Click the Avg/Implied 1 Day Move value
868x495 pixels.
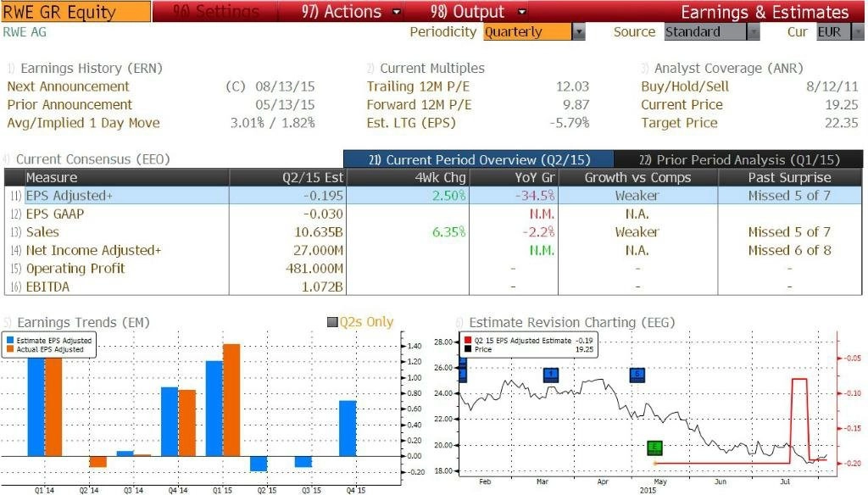tap(272, 123)
